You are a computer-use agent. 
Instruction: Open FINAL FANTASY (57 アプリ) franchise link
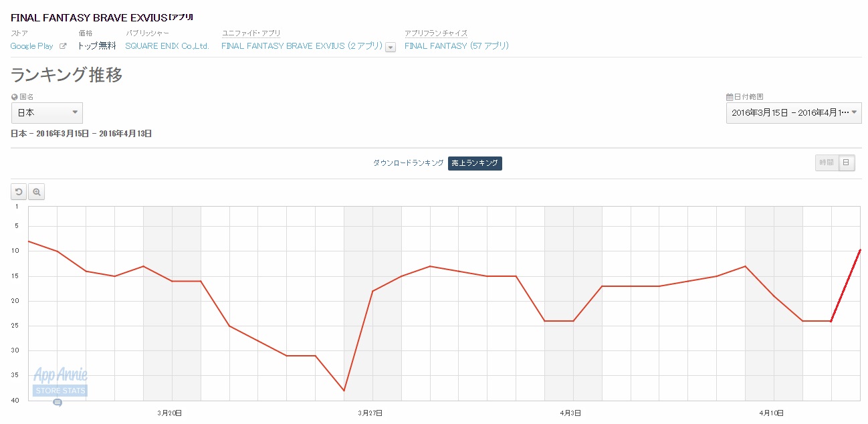tap(457, 46)
